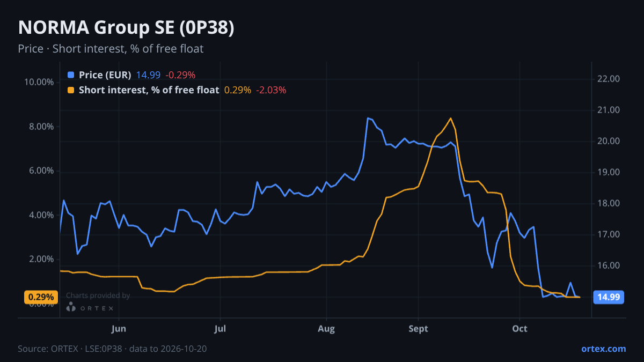Click the 8.00% left axis label
This screenshot has height=362, width=644.
pos(41,127)
